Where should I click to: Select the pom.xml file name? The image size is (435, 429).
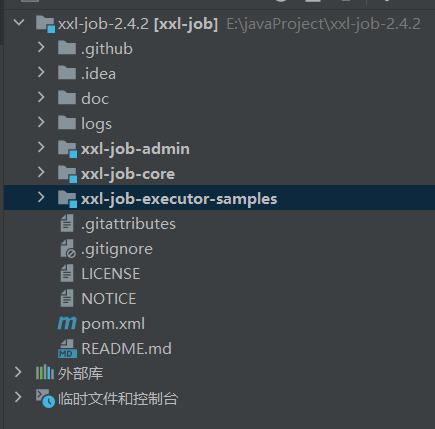point(113,324)
